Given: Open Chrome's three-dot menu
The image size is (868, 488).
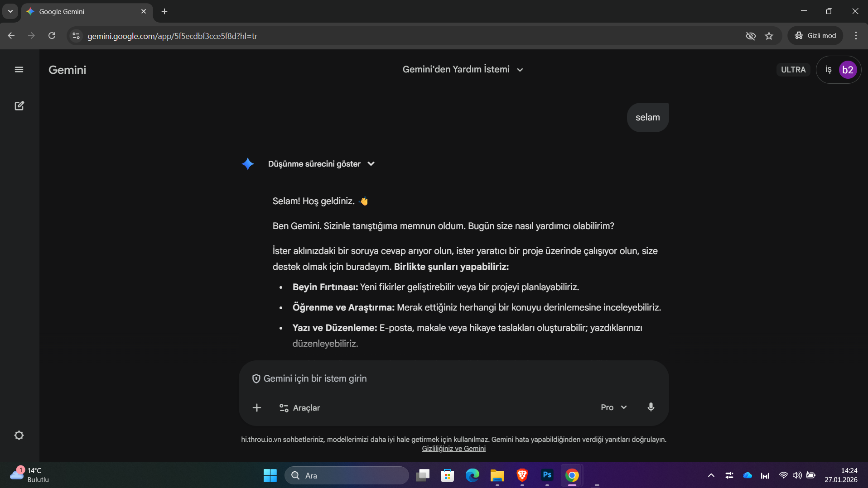Looking at the screenshot, I should point(856,36).
